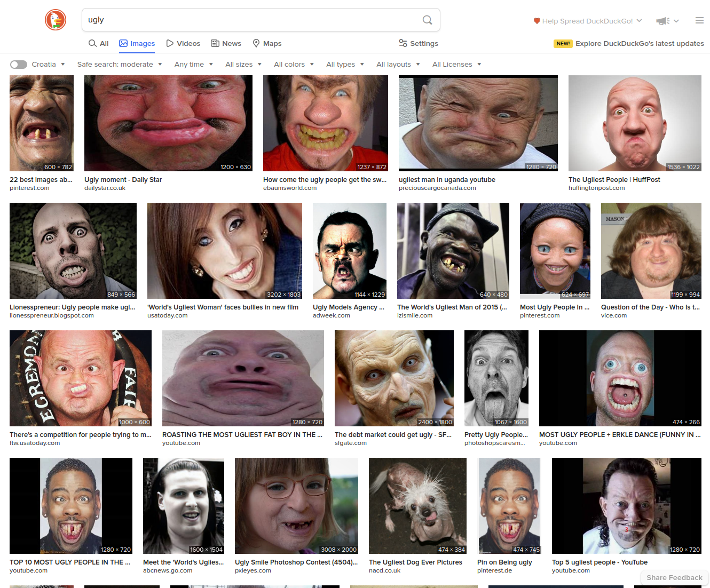
Task: Open Most Ugly People In pinterest thumbnail
Action: point(555,251)
